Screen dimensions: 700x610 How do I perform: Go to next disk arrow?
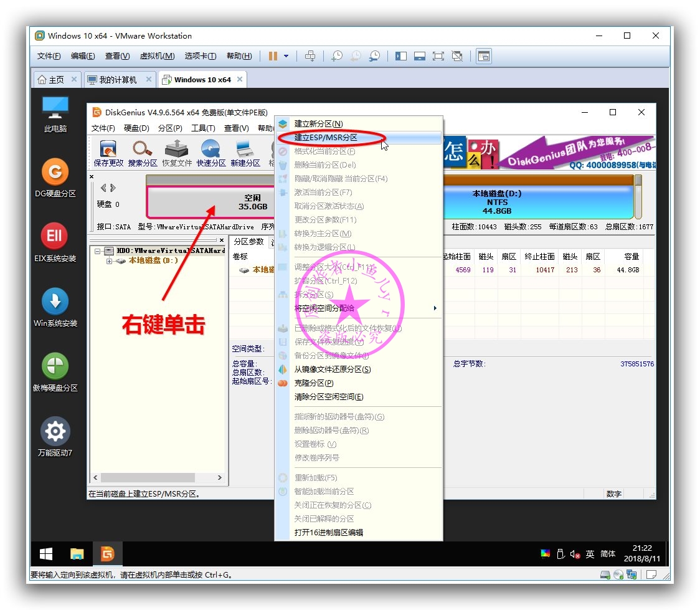[x=113, y=188]
